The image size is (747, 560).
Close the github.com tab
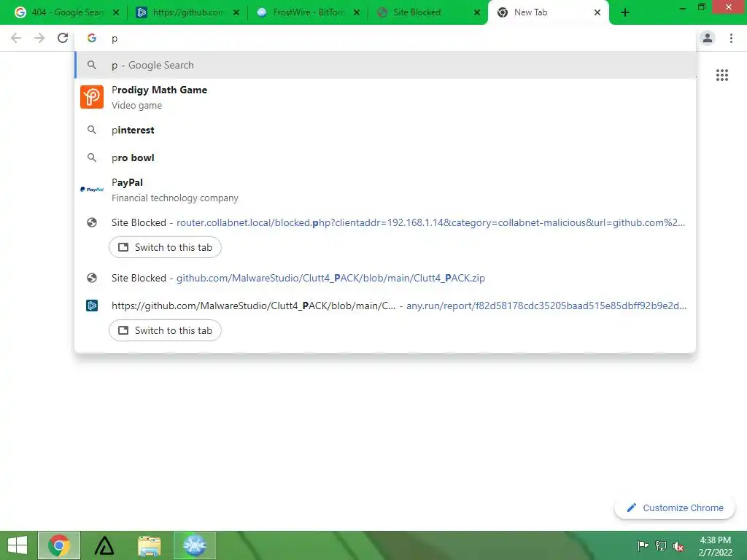(x=236, y=13)
